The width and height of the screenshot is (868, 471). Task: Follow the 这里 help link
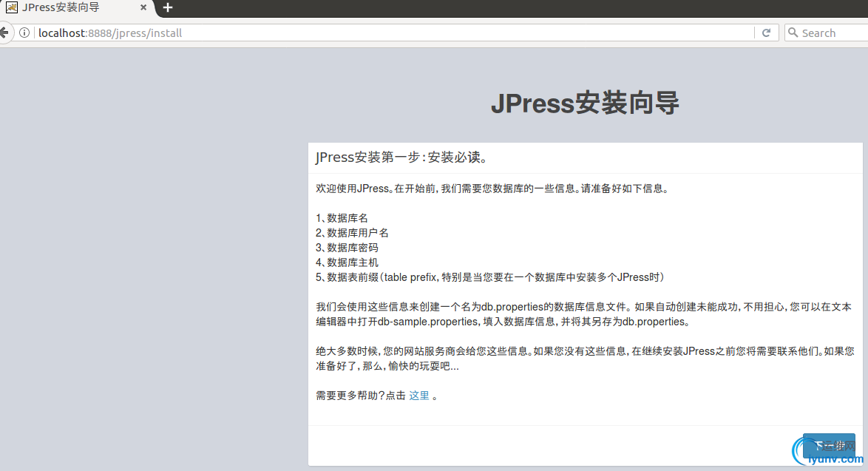419,396
